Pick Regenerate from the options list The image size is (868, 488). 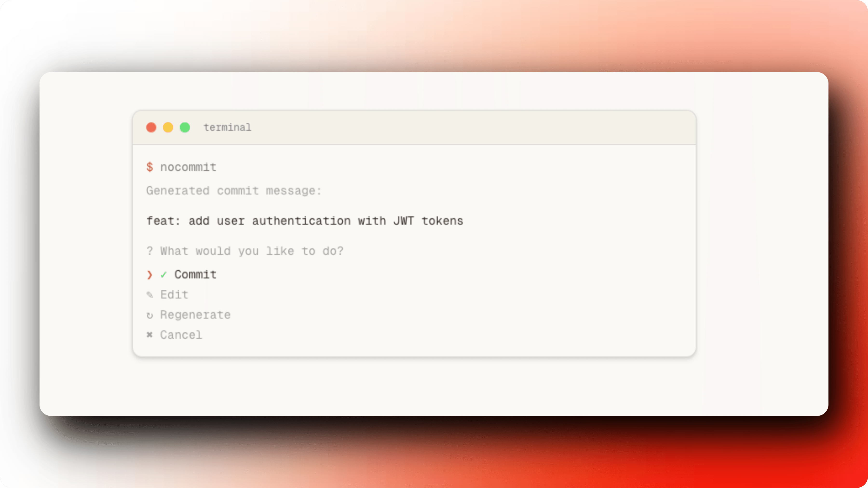click(x=196, y=315)
